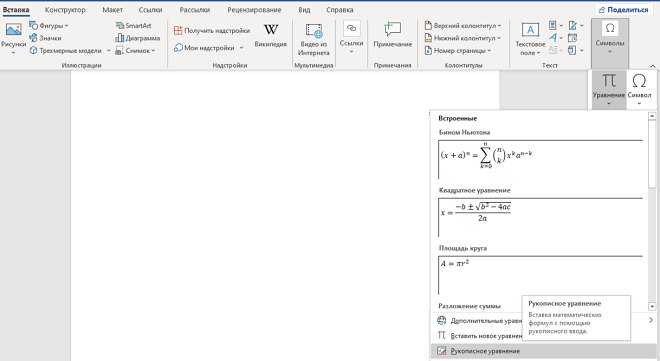Screen dimensions: 660x361
Task: Insert date and time icon
Action: (x=572, y=38)
